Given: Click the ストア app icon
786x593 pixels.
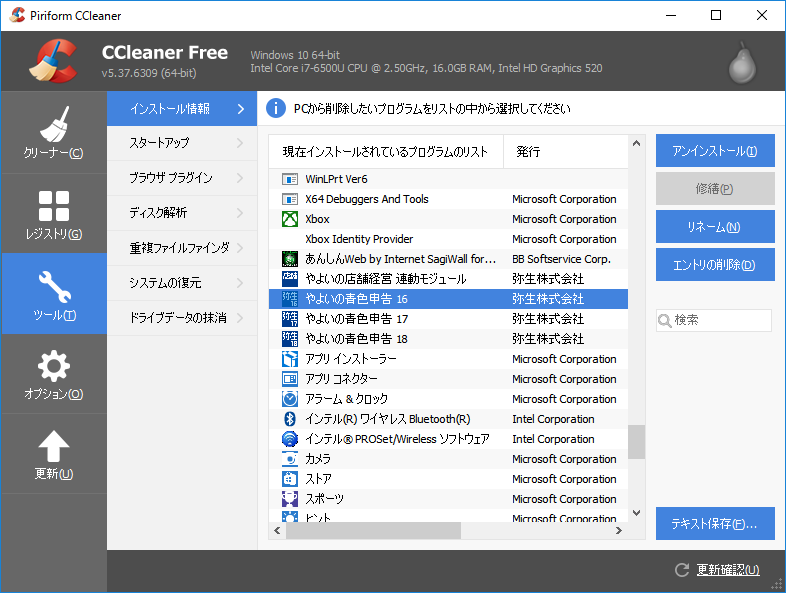Looking at the screenshot, I should [290, 479].
